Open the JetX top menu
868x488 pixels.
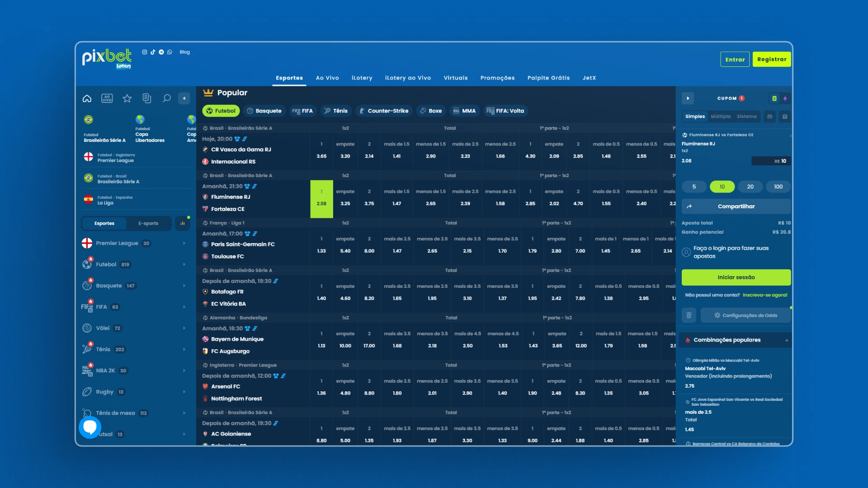coord(589,78)
